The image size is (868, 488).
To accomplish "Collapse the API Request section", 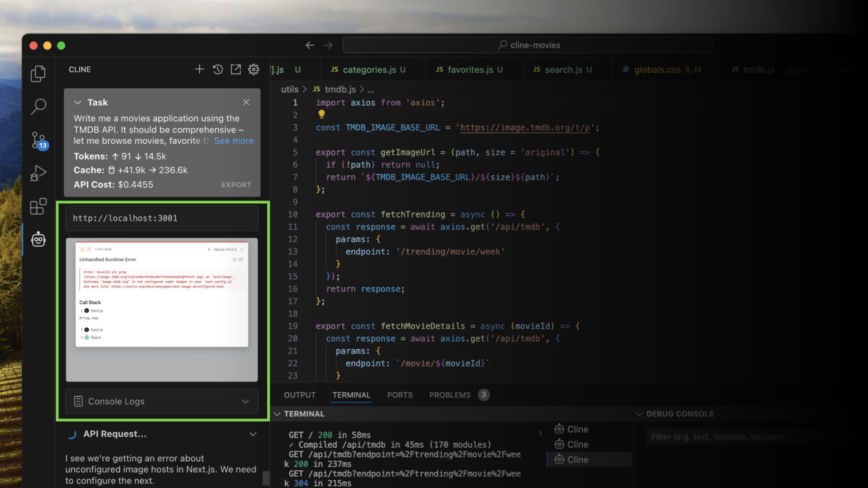I will pyautogui.click(x=253, y=434).
